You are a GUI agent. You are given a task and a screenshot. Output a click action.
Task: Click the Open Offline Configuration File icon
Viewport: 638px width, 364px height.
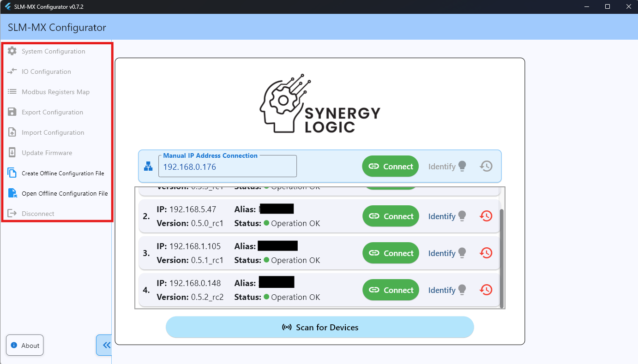click(x=12, y=194)
